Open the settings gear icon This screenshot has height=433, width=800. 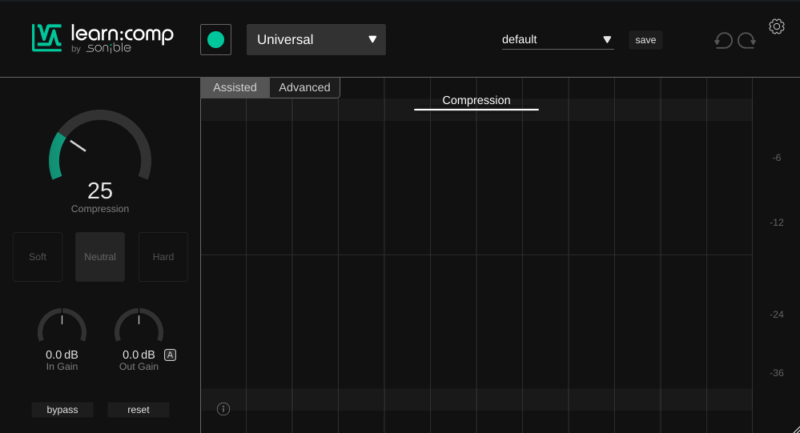coord(776,27)
